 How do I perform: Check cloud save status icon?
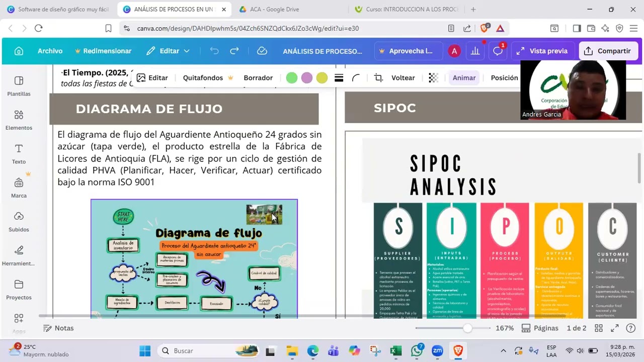pos(262,51)
